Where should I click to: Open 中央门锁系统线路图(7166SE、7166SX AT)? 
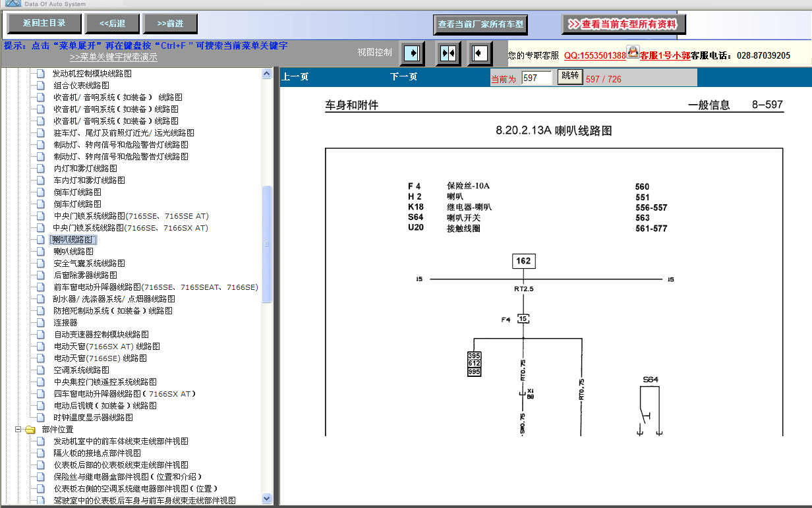click(x=130, y=228)
